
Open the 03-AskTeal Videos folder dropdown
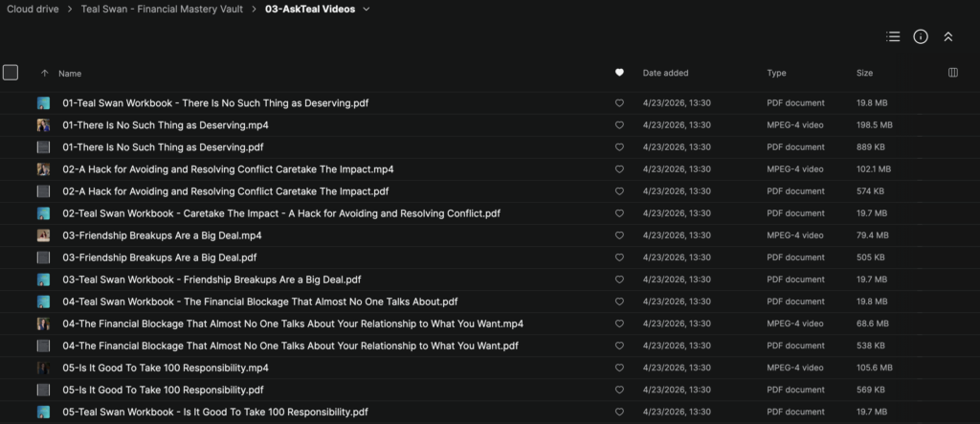coord(367,10)
